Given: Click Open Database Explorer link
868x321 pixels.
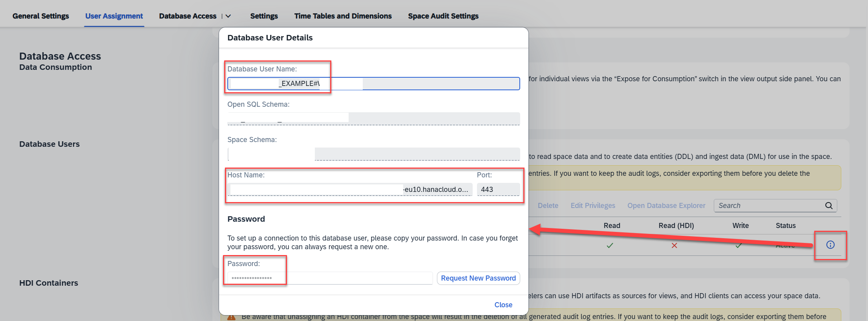Looking at the screenshot, I should click(x=666, y=206).
